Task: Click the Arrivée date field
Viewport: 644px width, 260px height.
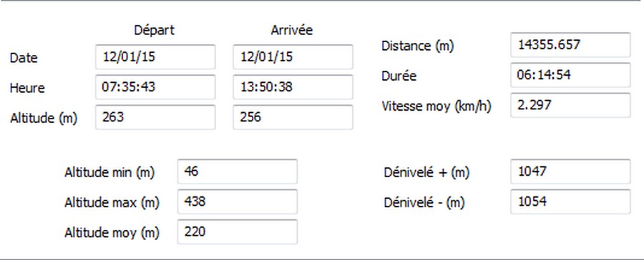Action: [293, 57]
